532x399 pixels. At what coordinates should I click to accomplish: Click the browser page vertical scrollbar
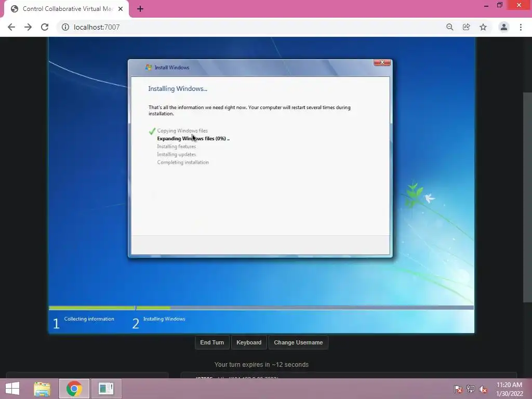pos(527,197)
